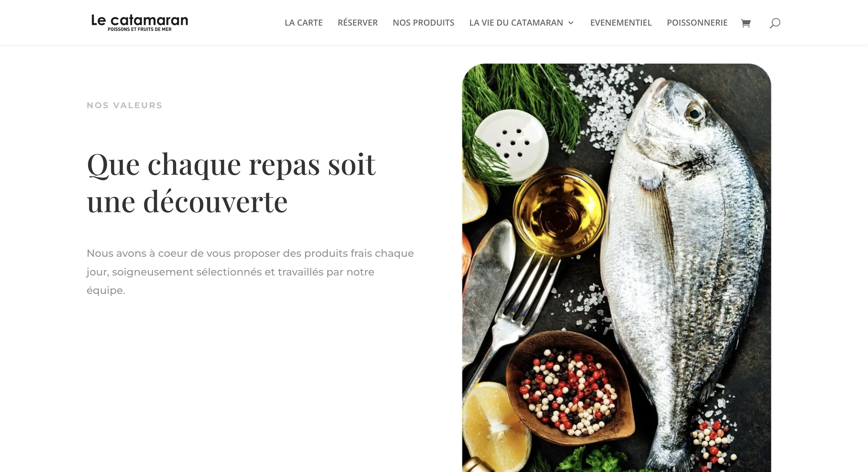
Task: Click the Le catamaran logo
Action: tap(140, 23)
